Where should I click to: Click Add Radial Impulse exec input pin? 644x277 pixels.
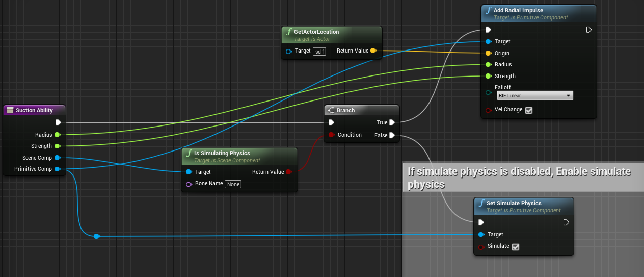coord(488,30)
